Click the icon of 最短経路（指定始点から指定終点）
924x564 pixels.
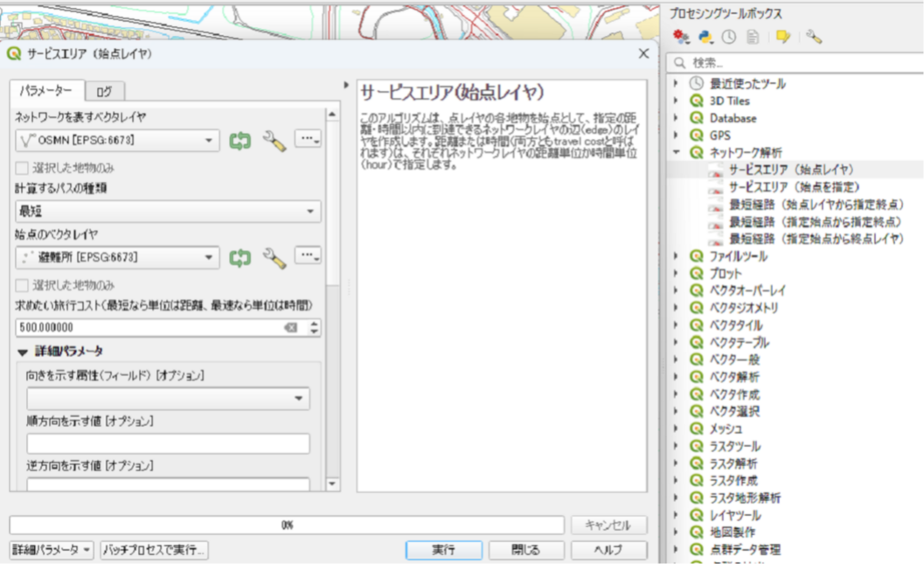click(x=715, y=222)
